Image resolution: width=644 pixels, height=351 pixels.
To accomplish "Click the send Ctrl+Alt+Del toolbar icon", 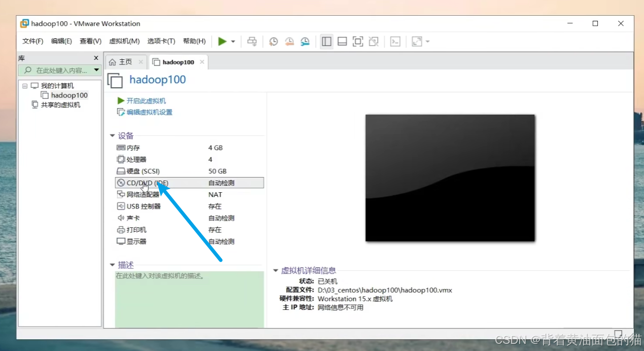I will tap(252, 42).
